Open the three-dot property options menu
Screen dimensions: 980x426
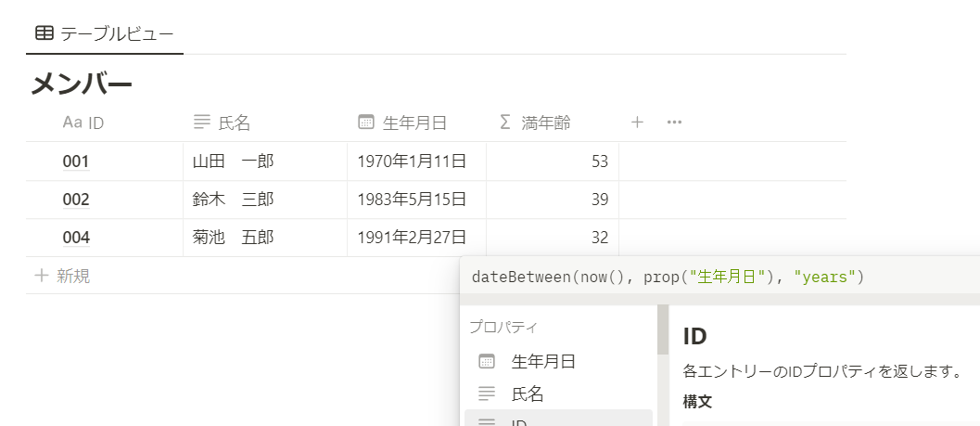tap(674, 122)
